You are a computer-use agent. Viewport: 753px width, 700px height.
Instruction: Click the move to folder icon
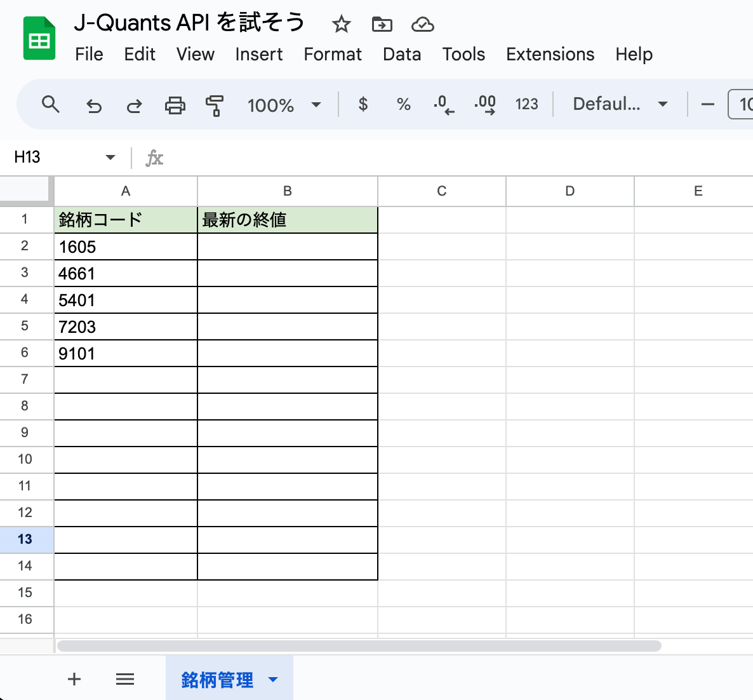tap(382, 24)
